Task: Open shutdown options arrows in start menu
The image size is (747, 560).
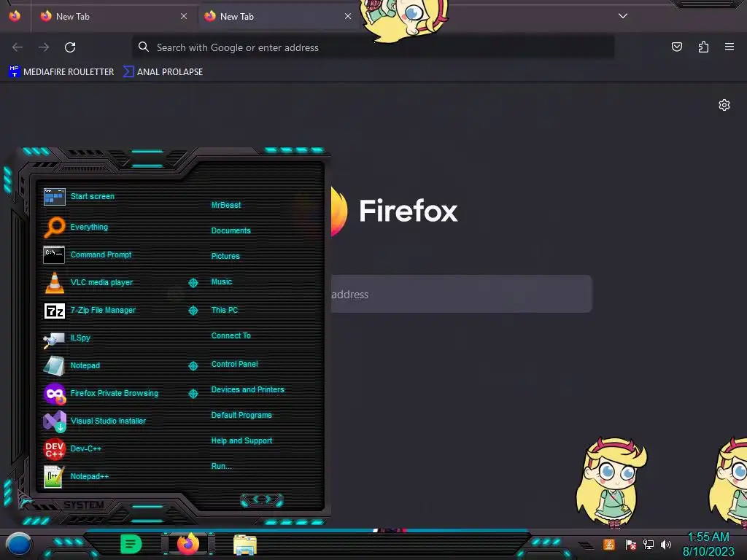Action: [262, 499]
